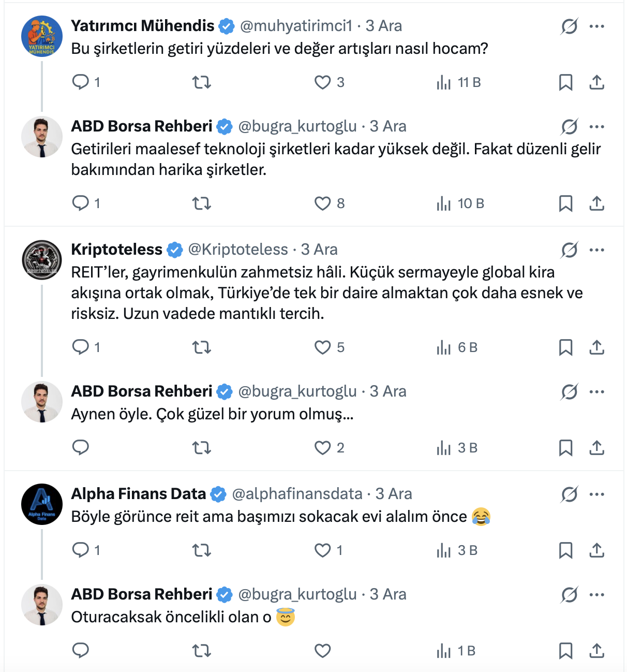Click Kriptoteless profile avatar
The height and width of the screenshot is (672, 627).
pyautogui.click(x=42, y=260)
